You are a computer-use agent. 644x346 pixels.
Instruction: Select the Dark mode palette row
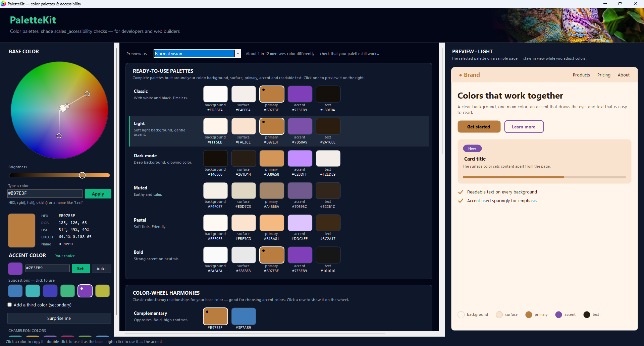[279, 163]
